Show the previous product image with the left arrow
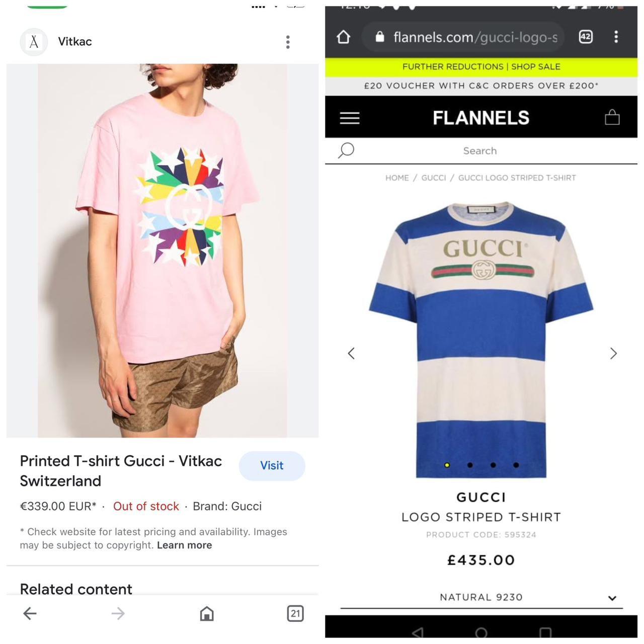 tap(351, 353)
